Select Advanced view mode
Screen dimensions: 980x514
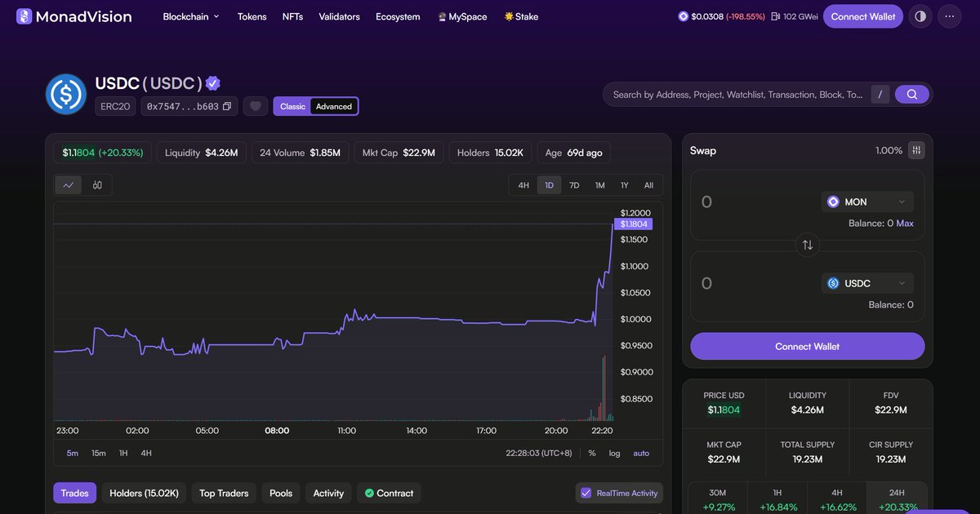[x=334, y=106]
